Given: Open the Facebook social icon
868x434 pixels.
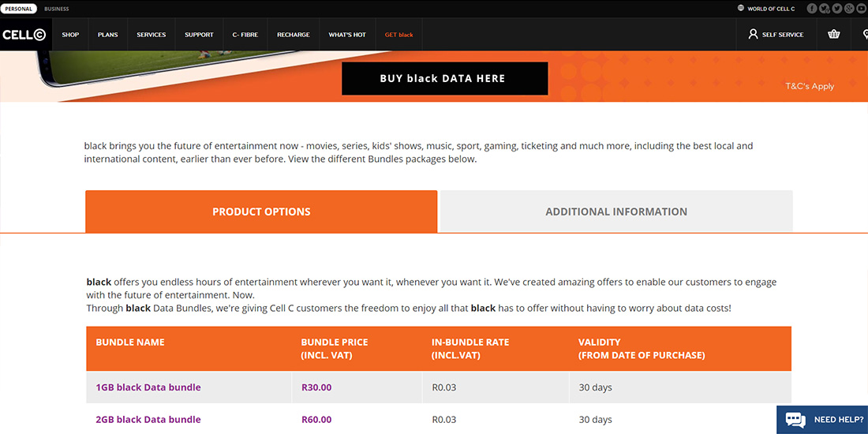Looking at the screenshot, I should tap(811, 9).
